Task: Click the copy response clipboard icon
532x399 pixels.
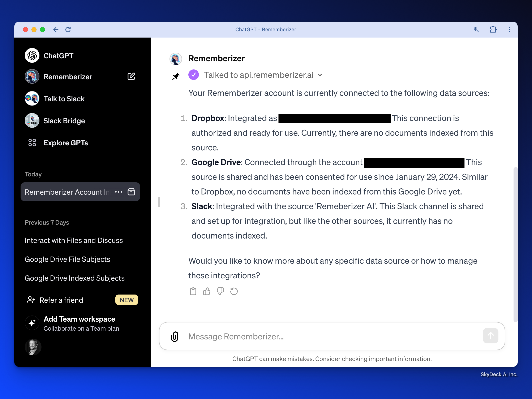Action: point(193,291)
